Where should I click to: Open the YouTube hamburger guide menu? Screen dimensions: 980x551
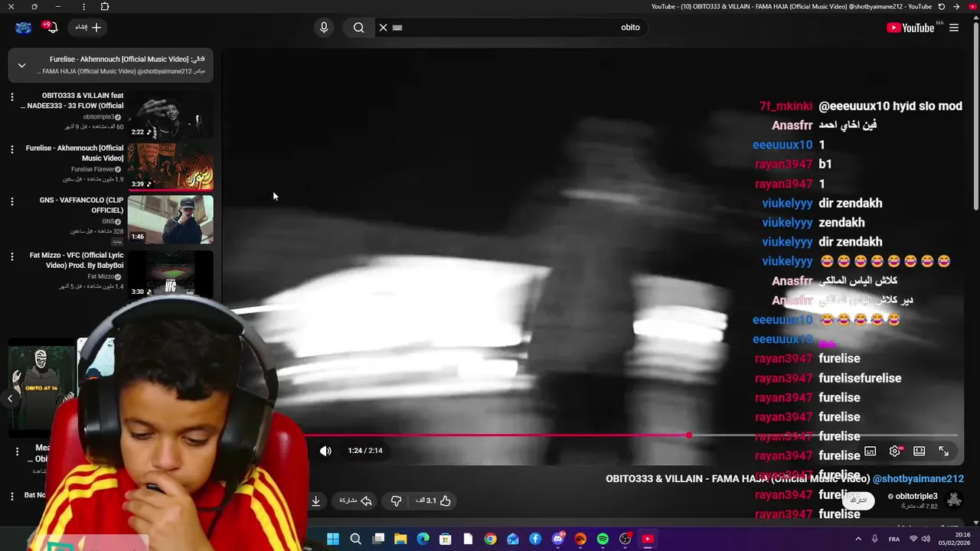[953, 28]
